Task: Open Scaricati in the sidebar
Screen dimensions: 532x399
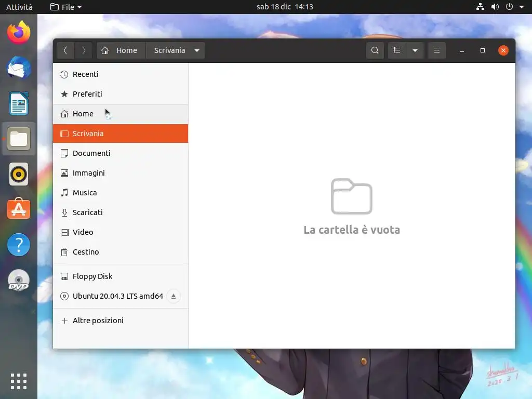Action: [121, 212]
